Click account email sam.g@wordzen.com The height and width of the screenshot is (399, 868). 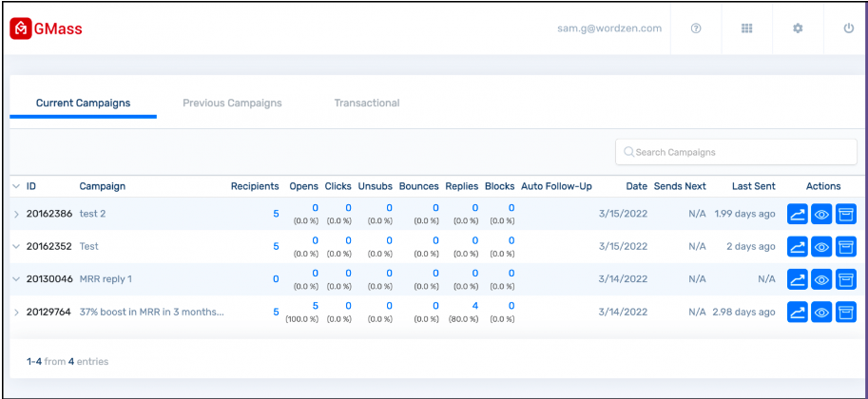click(x=609, y=28)
